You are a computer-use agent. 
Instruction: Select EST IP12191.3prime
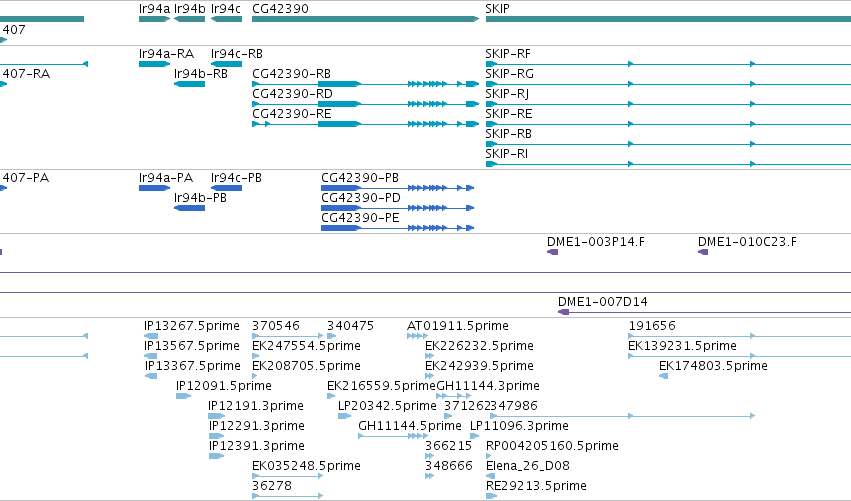pos(217,416)
